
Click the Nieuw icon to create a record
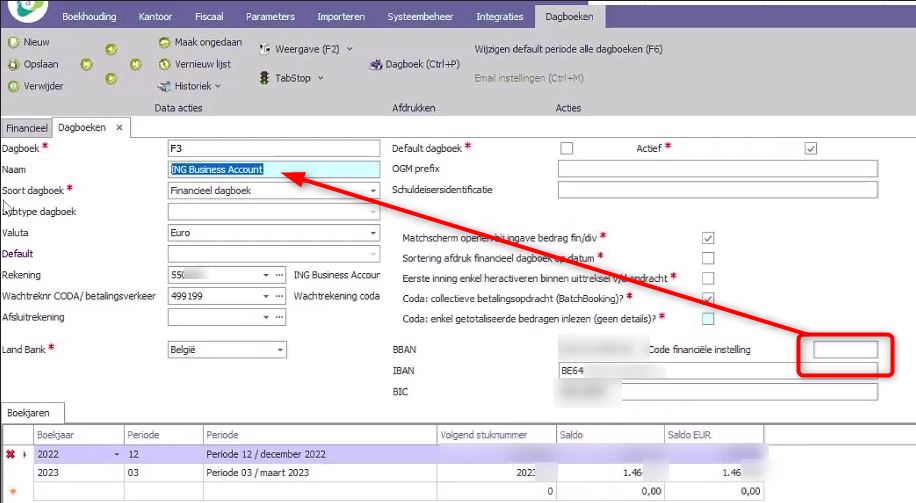coord(13,43)
